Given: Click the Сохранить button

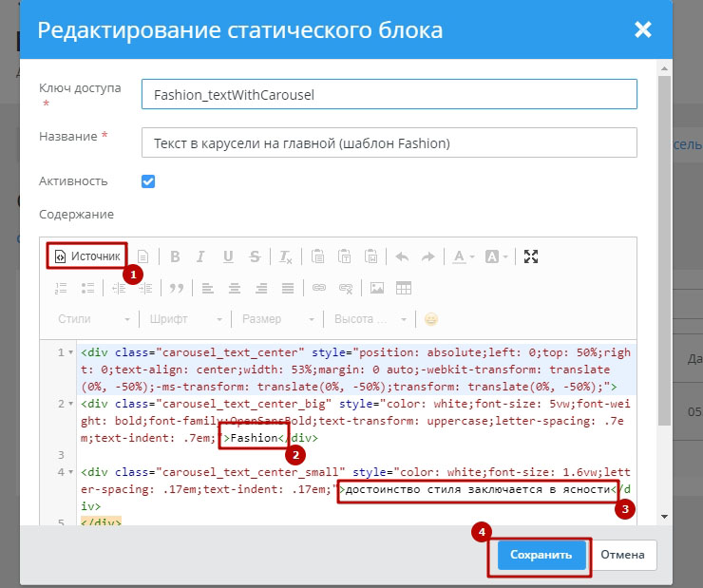Looking at the screenshot, I should point(541,555).
